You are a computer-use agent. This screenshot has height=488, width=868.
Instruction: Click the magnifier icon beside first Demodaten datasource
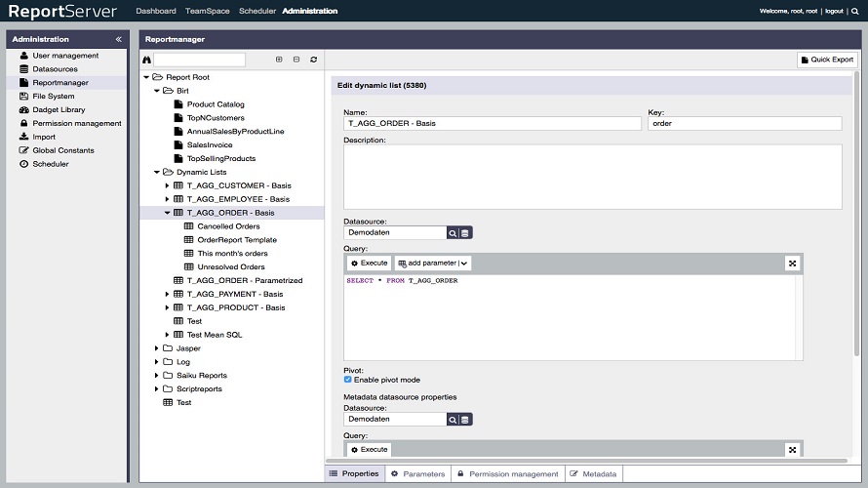453,233
